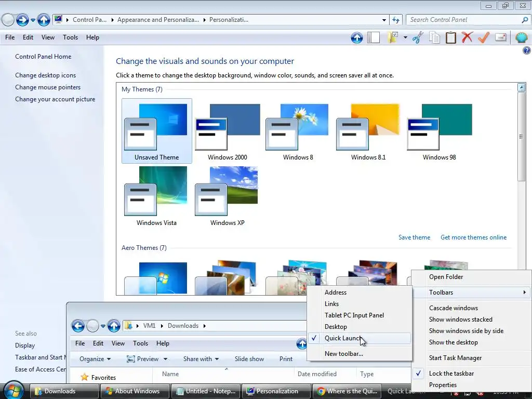Enable the Desktop toolbar in submenu

click(x=359, y=327)
